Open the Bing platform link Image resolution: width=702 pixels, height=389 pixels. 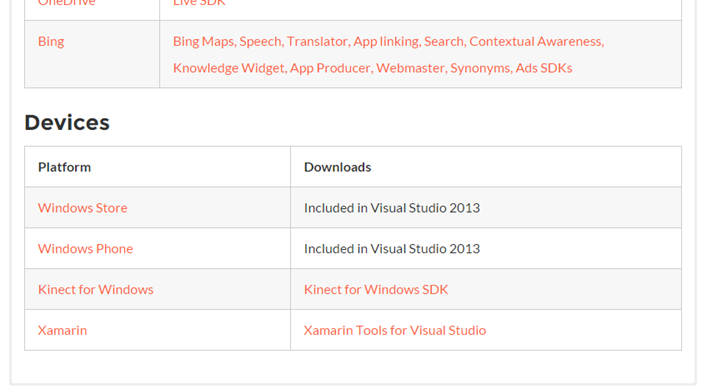pos(51,42)
